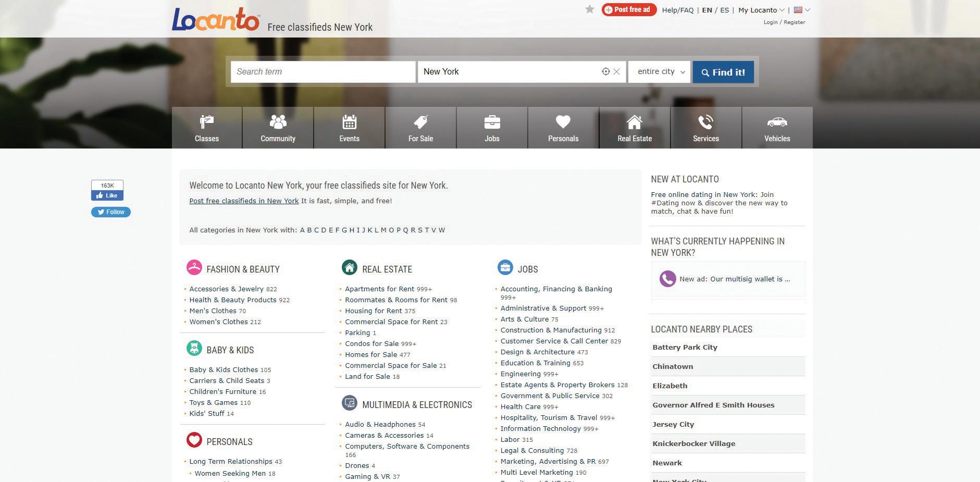The image size is (980, 482).
Task: Click the Fashion & Beauty hanger icon
Action: pyautogui.click(x=194, y=267)
